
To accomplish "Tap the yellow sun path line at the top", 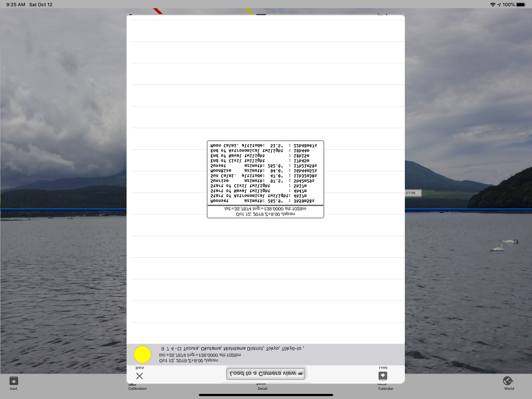I will coord(249,11).
